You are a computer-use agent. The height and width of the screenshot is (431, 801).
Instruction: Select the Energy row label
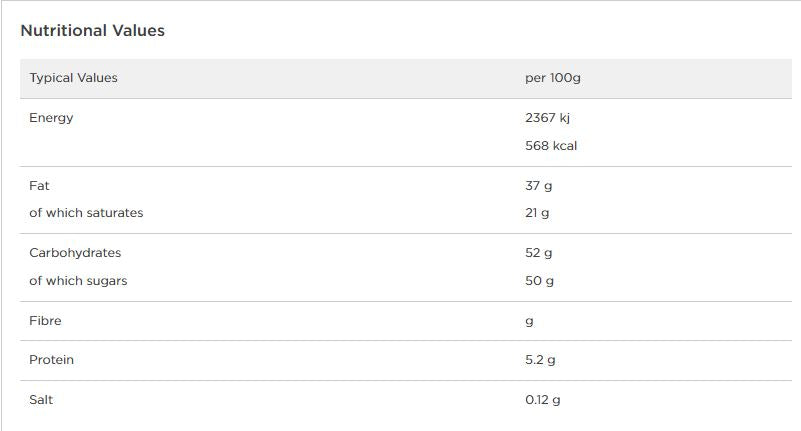click(51, 118)
